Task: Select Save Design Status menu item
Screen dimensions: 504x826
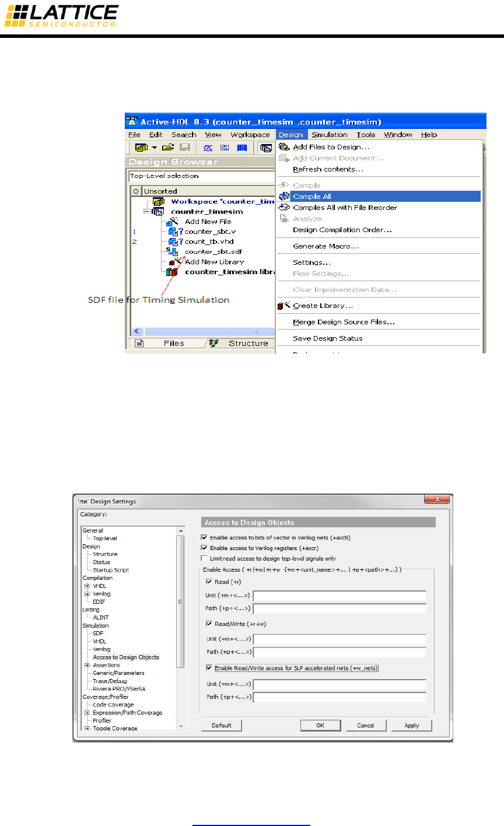Action: pyautogui.click(x=327, y=338)
